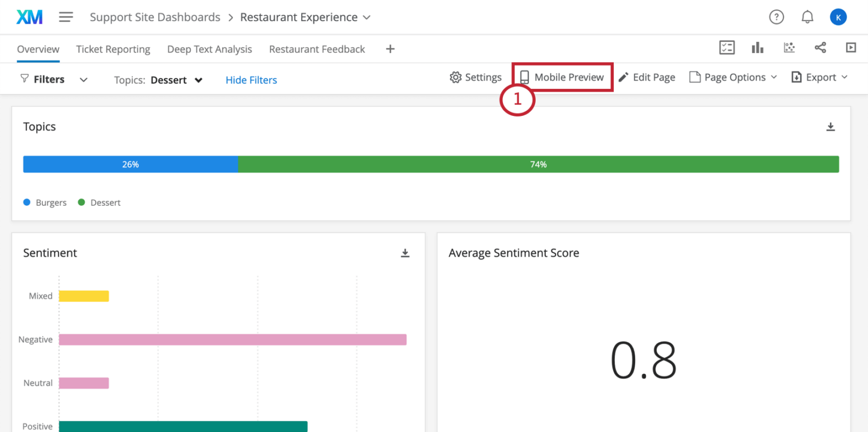Click the Hide Filters link
This screenshot has height=432, width=868.
click(x=251, y=80)
